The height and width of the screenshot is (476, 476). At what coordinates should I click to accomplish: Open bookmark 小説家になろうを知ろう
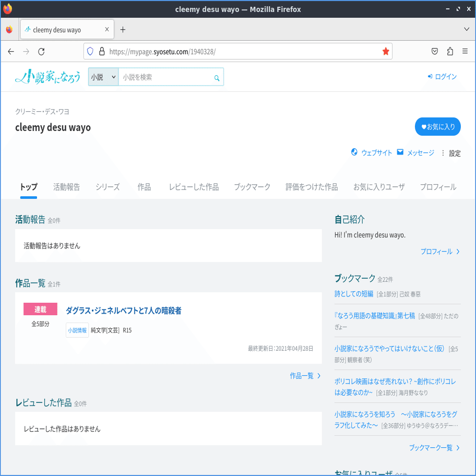[396, 420]
